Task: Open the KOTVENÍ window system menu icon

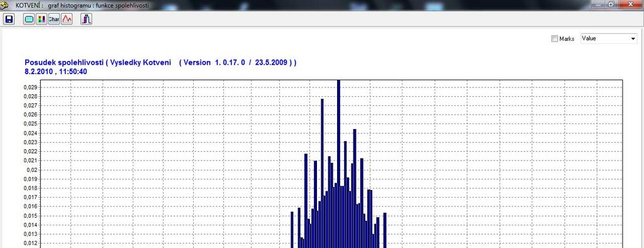Action: (x=5, y=5)
